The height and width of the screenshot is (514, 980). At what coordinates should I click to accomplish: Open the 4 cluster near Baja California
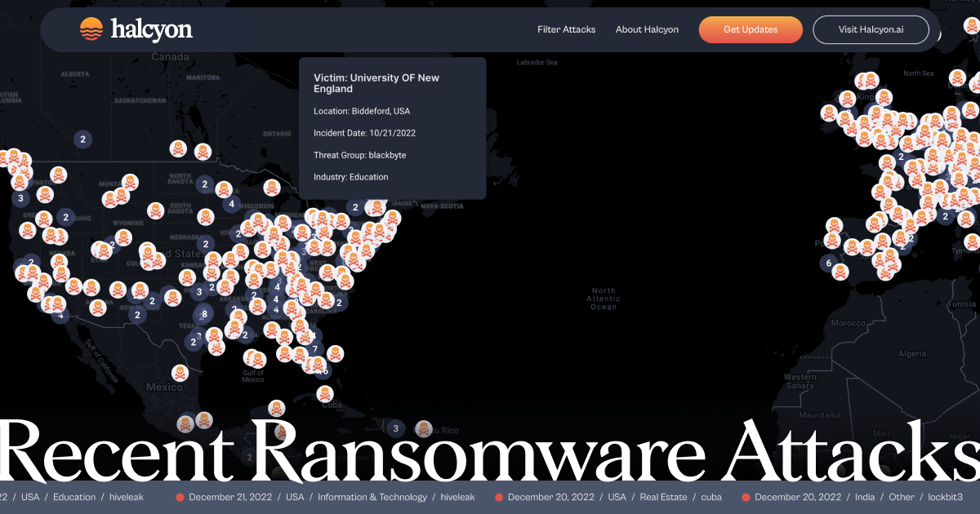60,315
